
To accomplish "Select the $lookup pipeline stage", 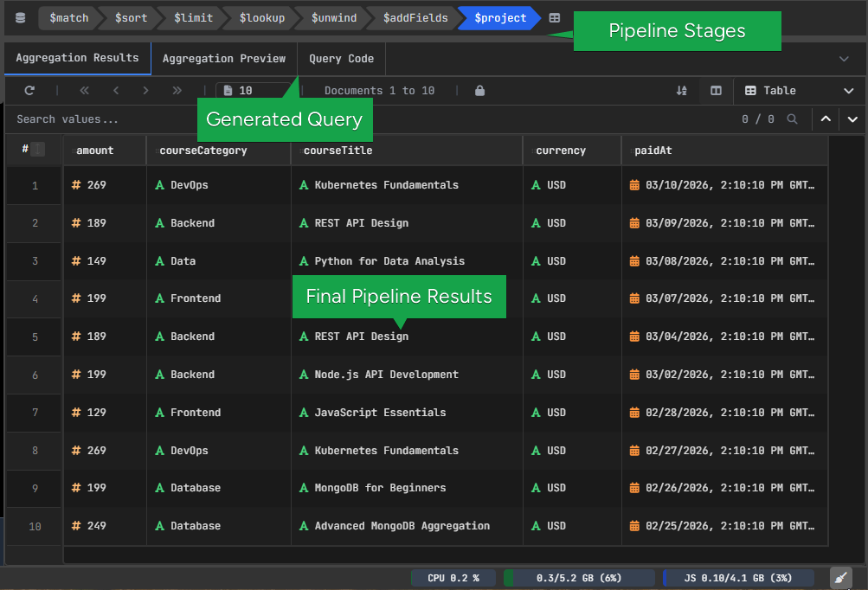I will [x=262, y=17].
